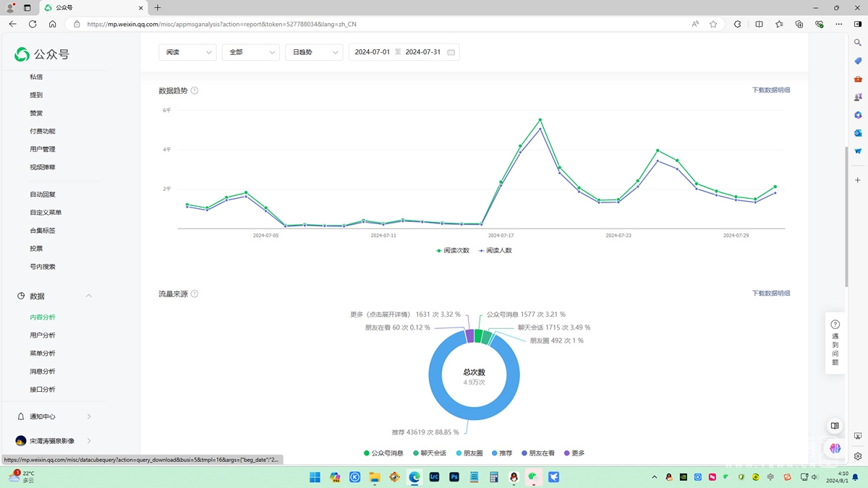The width and height of the screenshot is (868, 488).
Task: Open a new browser tab
Action: tap(158, 8)
